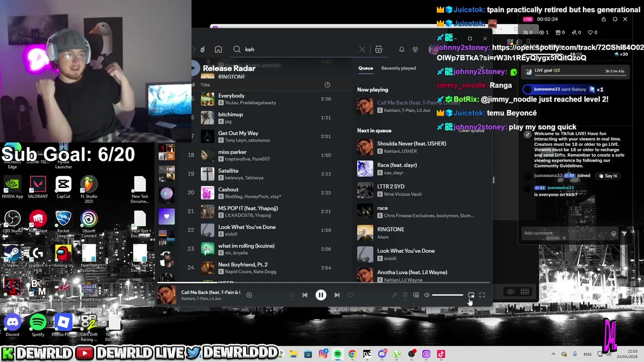This screenshot has width=644, height=362.
Task: Skip to the next track in Spotify
Action: coord(337,295)
